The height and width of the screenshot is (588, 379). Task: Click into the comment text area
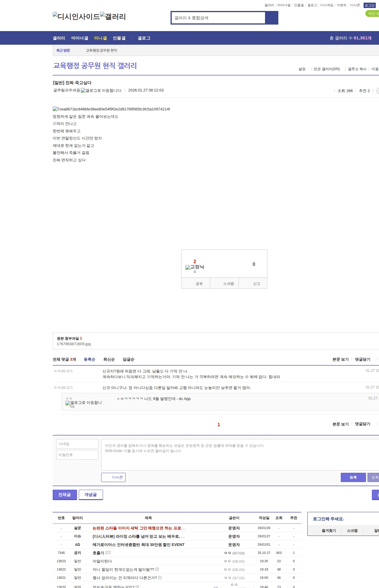click(x=240, y=455)
